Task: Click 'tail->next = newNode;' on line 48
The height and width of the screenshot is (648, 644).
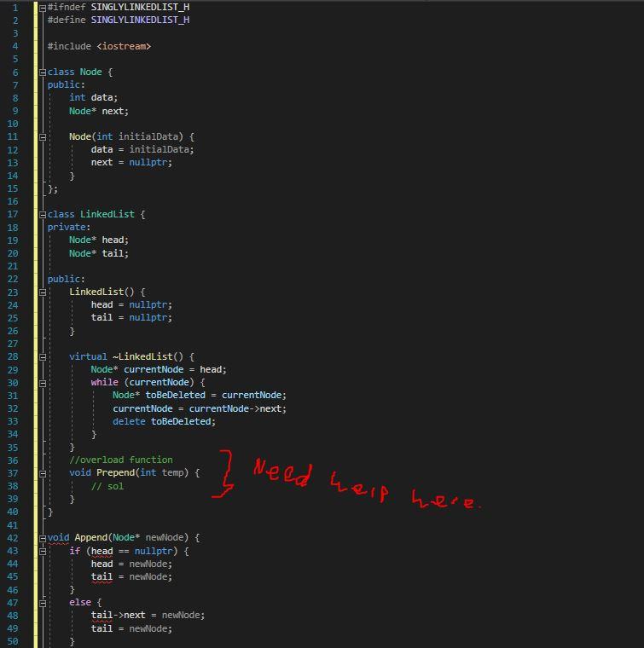Action: [x=148, y=616]
